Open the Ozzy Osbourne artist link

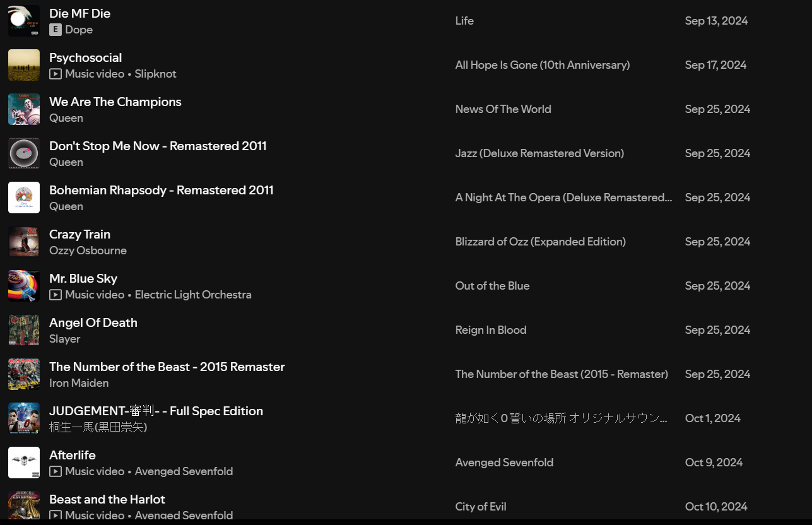pos(88,251)
